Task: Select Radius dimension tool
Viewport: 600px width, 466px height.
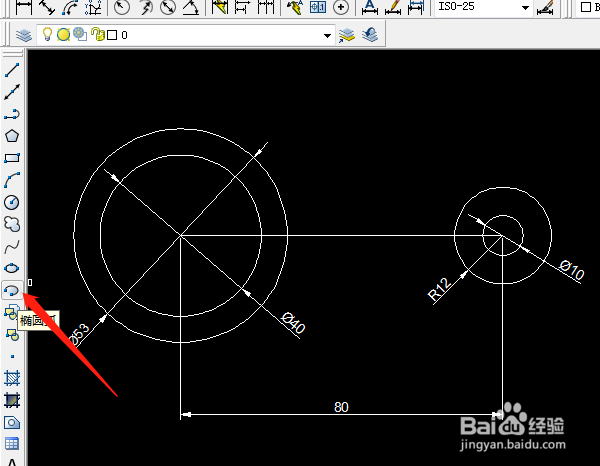Action: pos(122,7)
